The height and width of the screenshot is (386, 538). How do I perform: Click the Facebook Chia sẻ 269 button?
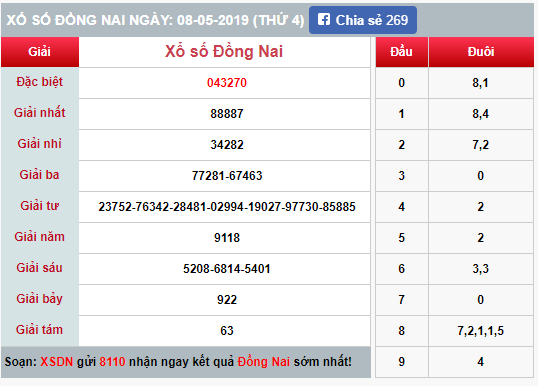point(363,20)
